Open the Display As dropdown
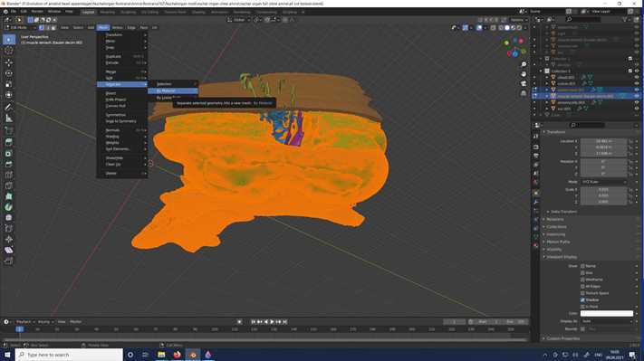Viewport: 644px width, 361px height. [606, 321]
